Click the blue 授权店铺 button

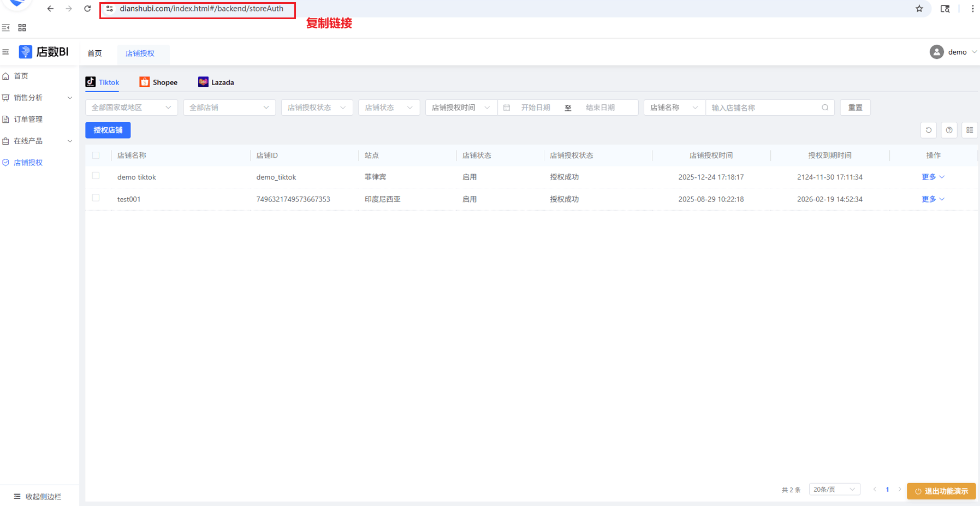[x=108, y=130]
